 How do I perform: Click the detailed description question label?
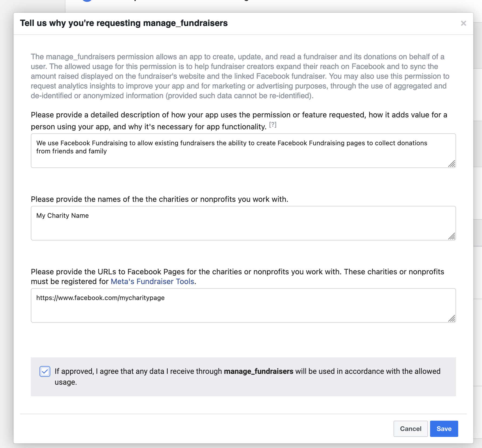point(239,121)
